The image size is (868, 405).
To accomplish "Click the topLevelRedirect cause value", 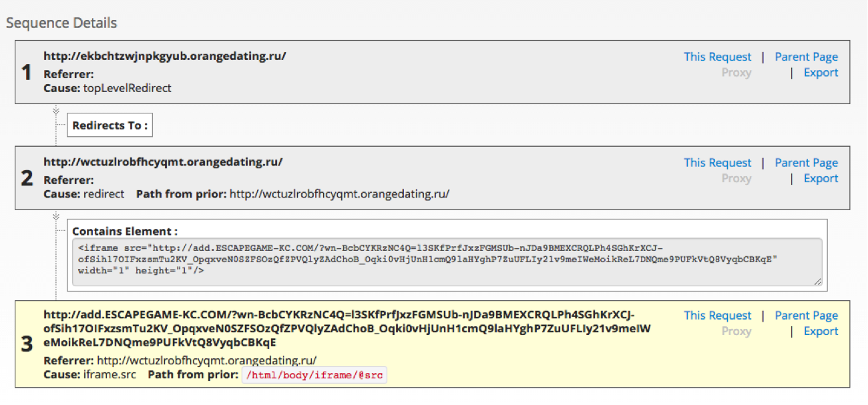I will [128, 88].
